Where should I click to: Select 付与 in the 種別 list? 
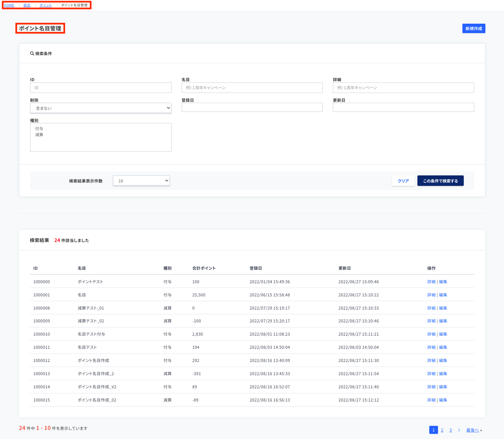[39, 129]
